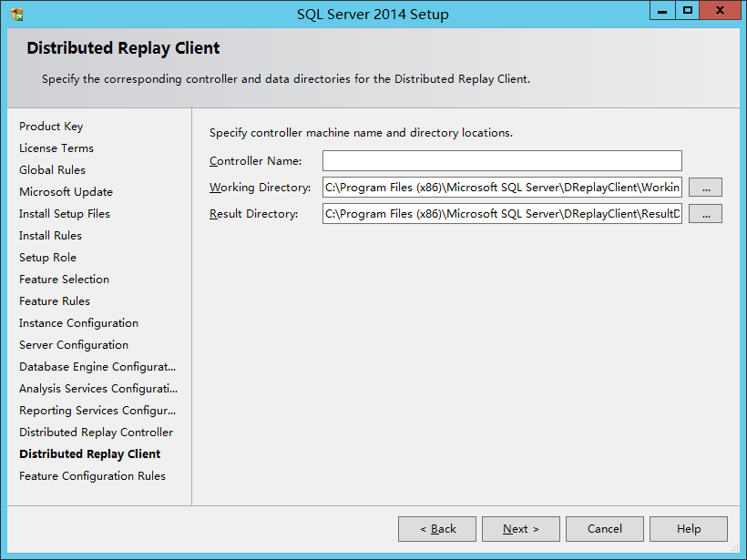747x560 pixels.
Task: Select the License Terms step
Action: [x=56, y=148]
